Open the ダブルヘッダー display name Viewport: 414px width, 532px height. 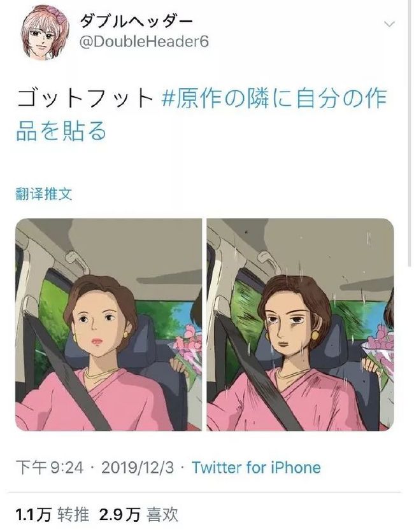click(x=136, y=22)
